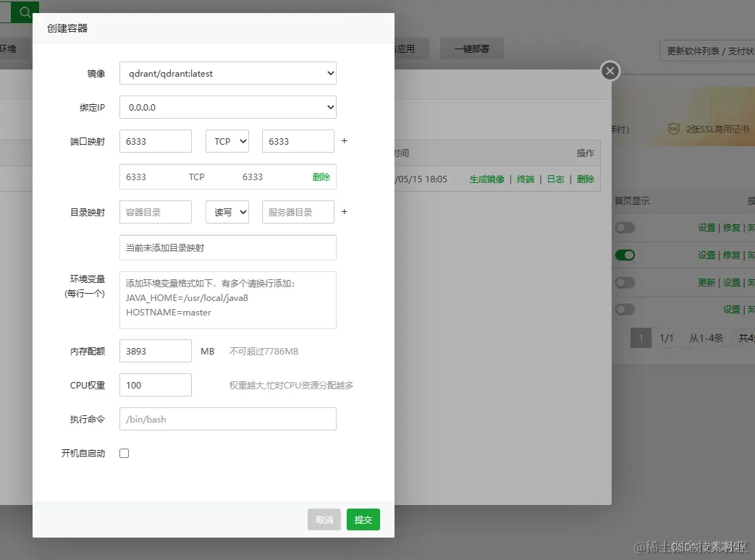This screenshot has width=755, height=560.
Task: Open the 终端 link for the container
Action: [x=526, y=179]
